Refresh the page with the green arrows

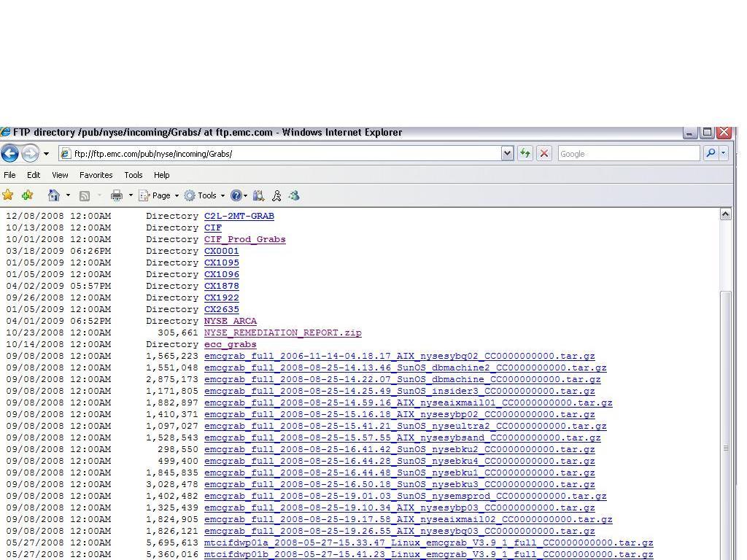pos(525,153)
